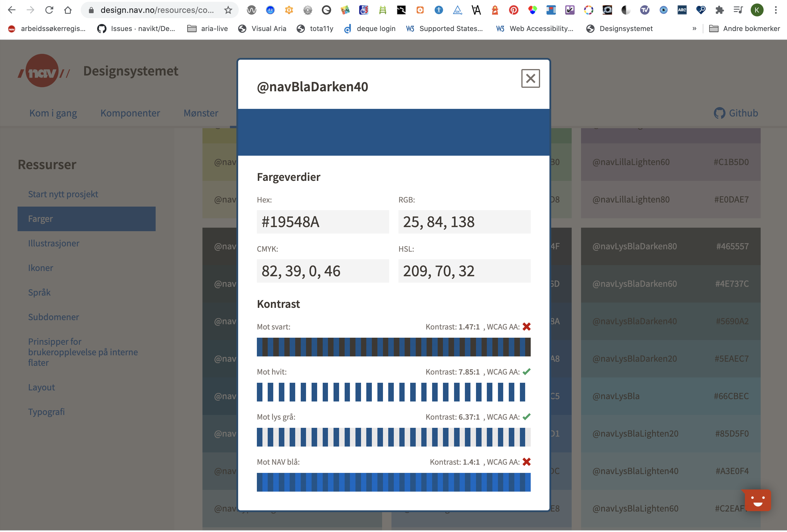Bookmark this page with the star icon
This screenshot has height=532, width=787.
[x=228, y=10]
